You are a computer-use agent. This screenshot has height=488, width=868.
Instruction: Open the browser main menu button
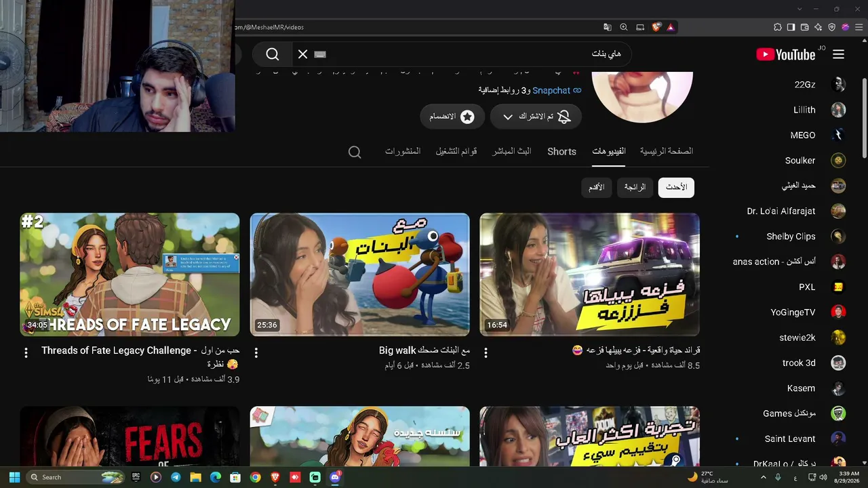(x=859, y=27)
